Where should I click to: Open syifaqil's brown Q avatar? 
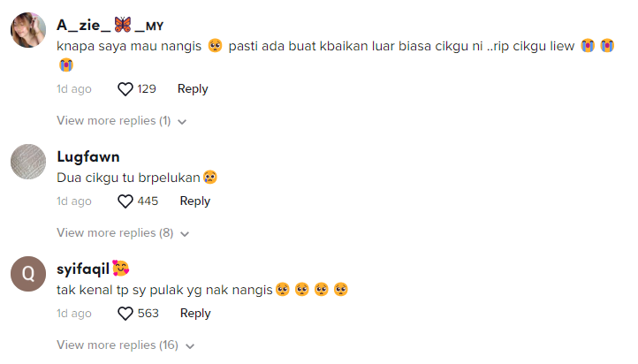[28, 274]
